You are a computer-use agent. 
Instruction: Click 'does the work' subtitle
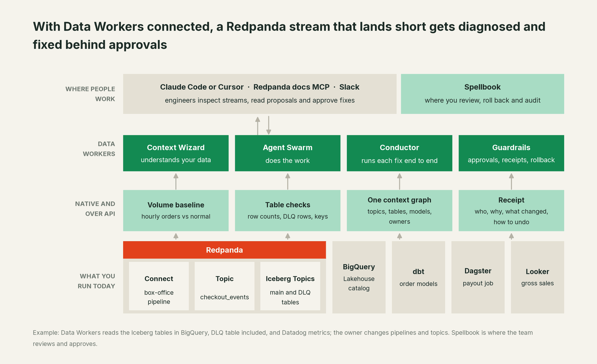coord(288,161)
